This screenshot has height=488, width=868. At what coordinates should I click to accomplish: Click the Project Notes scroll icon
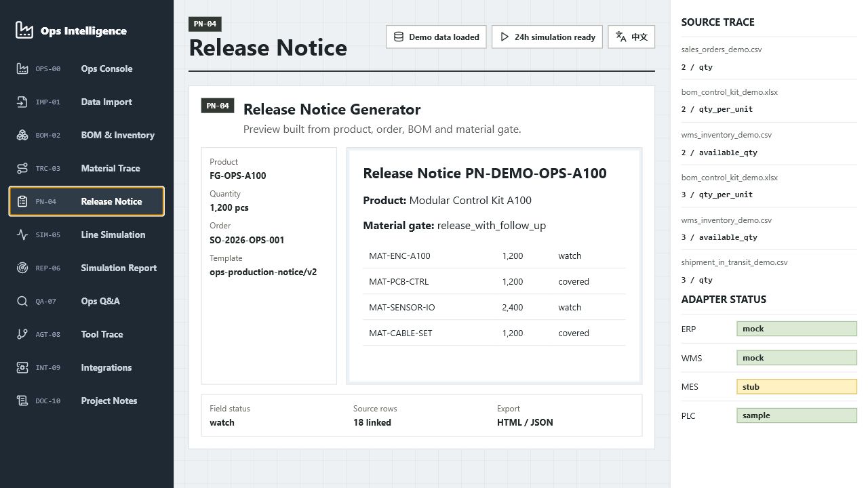tap(22, 401)
